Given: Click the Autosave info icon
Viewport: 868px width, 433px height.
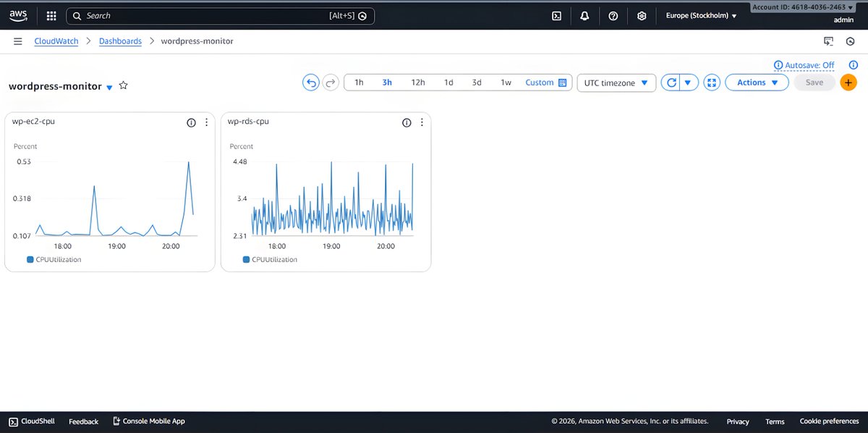Looking at the screenshot, I should coord(778,65).
